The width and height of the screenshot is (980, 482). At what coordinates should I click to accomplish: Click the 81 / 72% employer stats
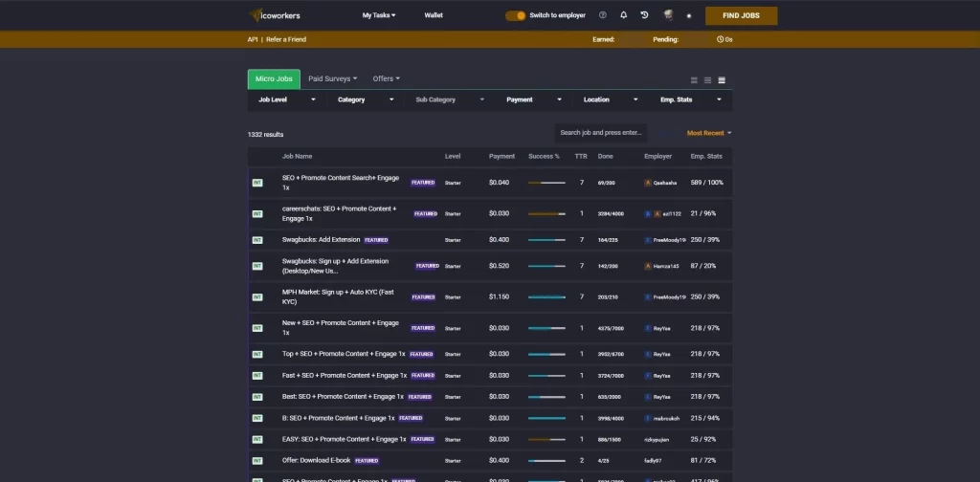[x=703, y=461]
